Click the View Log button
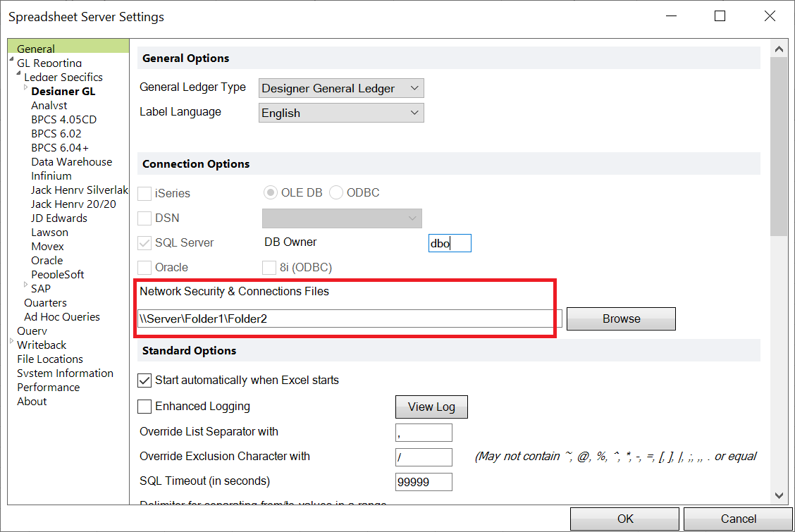Viewport: 795px width, 532px height. click(x=431, y=407)
